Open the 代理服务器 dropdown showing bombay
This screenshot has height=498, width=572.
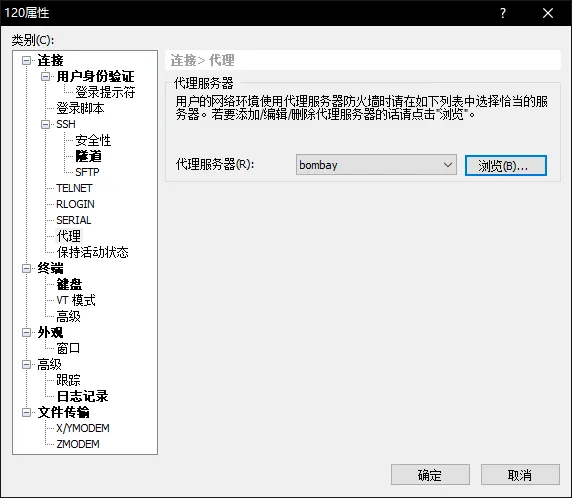pos(376,165)
